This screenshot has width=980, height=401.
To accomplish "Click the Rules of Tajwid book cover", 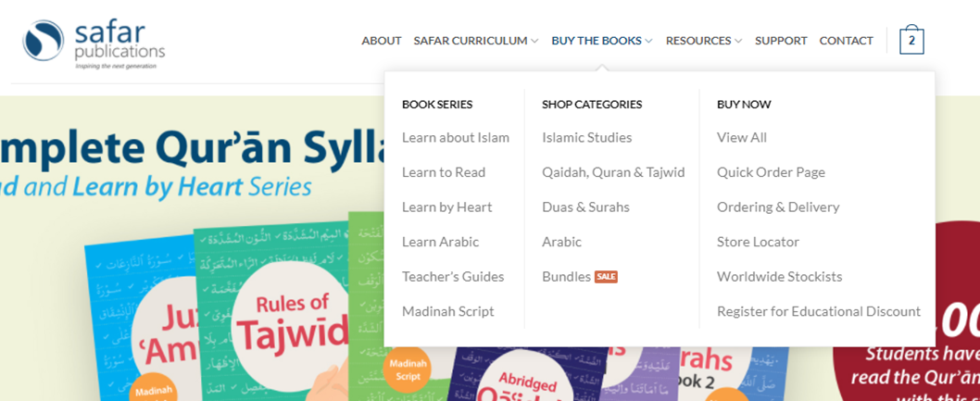I will (x=275, y=312).
